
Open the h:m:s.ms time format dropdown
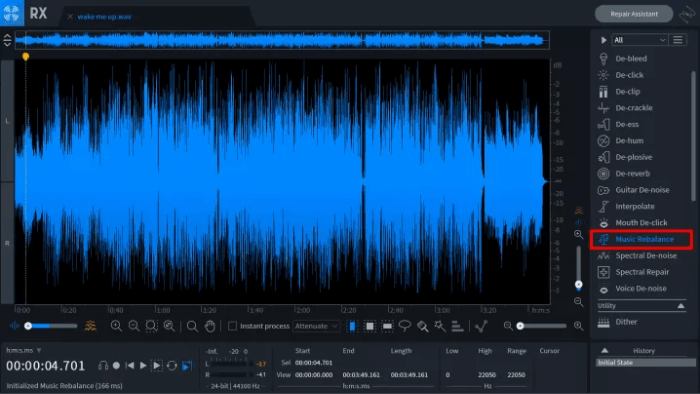[x=24, y=350]
